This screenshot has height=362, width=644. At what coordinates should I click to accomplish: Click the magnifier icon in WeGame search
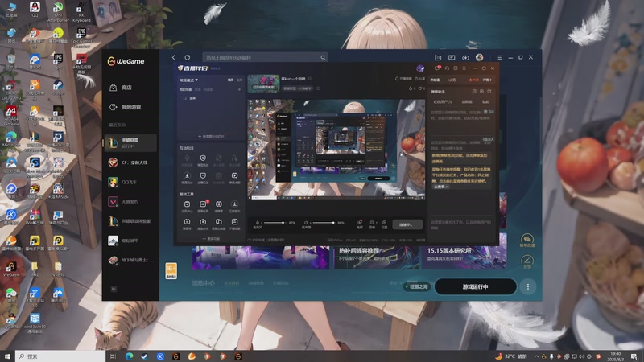323,57
